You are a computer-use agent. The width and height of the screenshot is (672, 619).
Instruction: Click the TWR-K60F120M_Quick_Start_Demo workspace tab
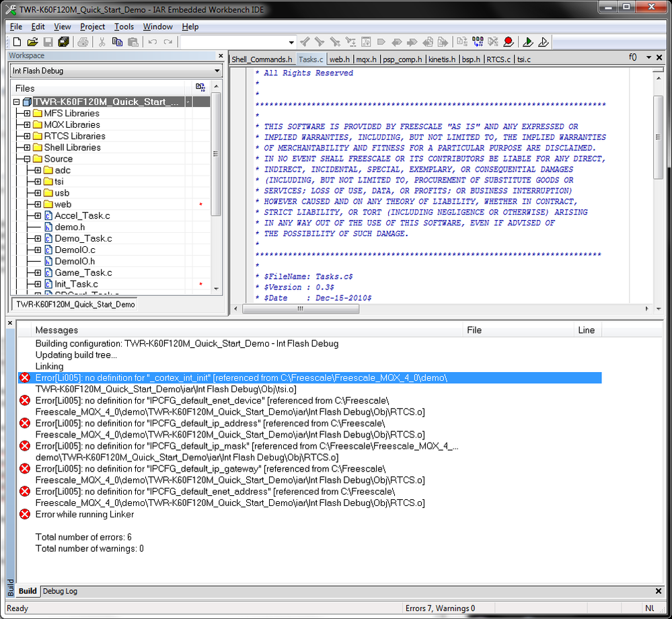[75, 304]
